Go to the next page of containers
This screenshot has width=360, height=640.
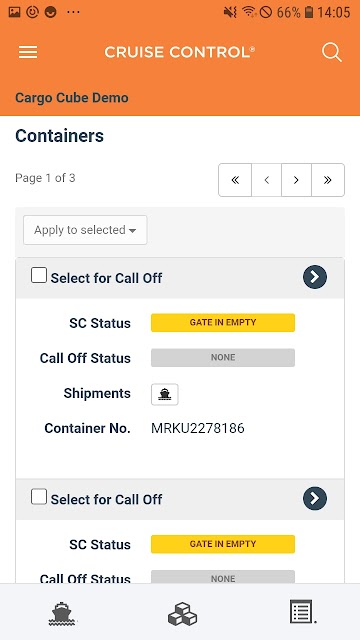(296, 180)
